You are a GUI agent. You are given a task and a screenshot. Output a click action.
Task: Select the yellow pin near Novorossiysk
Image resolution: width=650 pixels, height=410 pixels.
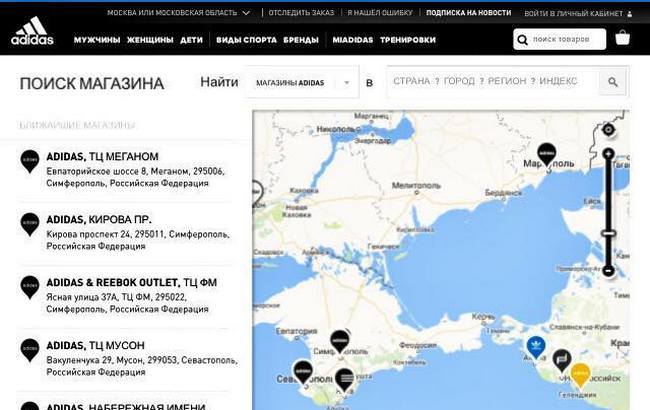tap(580, 375)
